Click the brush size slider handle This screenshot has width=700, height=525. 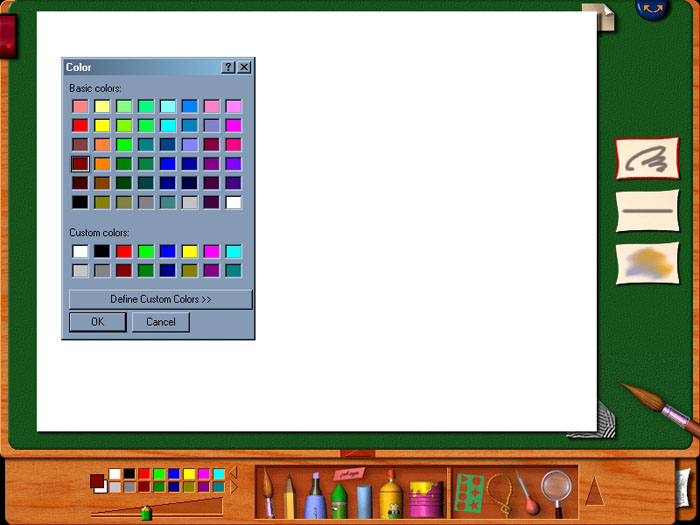146,513
